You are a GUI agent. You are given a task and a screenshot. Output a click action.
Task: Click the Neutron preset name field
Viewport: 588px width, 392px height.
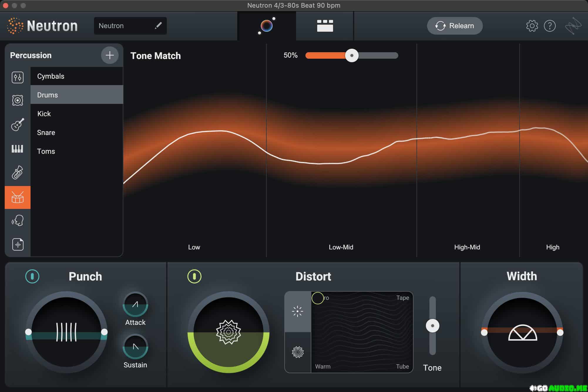tap(130, 26)
